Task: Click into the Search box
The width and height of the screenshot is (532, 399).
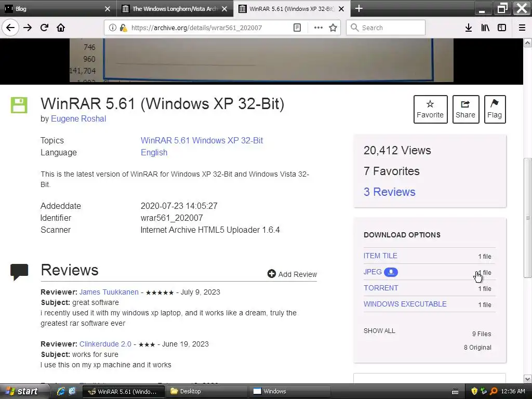Action: pyautogui.click(x=385, y=28)
